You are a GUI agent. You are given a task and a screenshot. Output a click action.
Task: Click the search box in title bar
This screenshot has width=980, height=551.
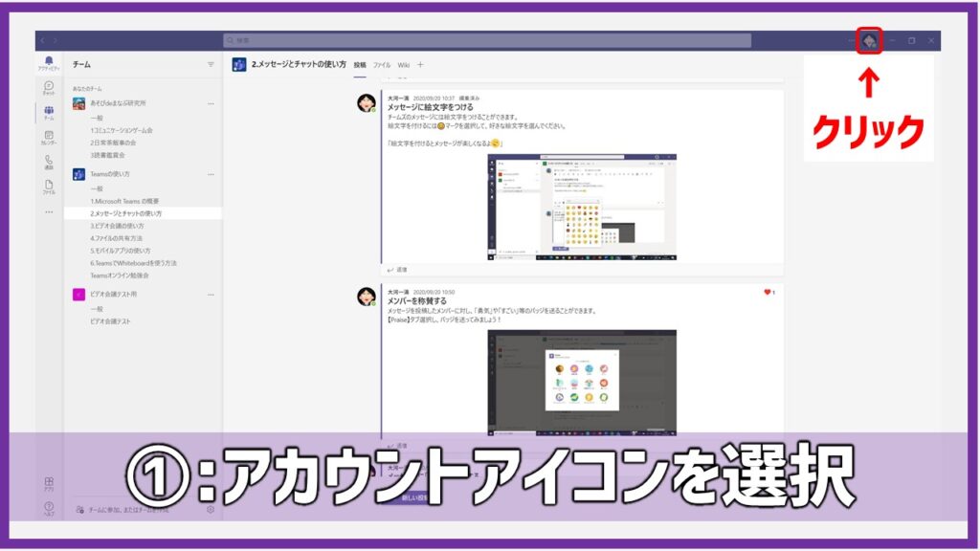486,41
